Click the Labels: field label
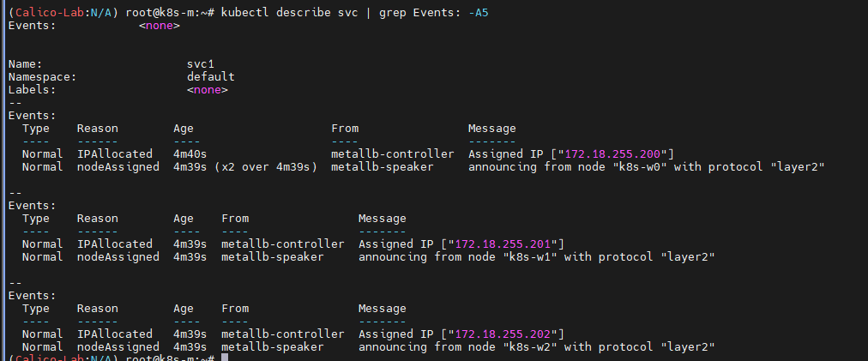868x361 pixels. tap(32, 90)
